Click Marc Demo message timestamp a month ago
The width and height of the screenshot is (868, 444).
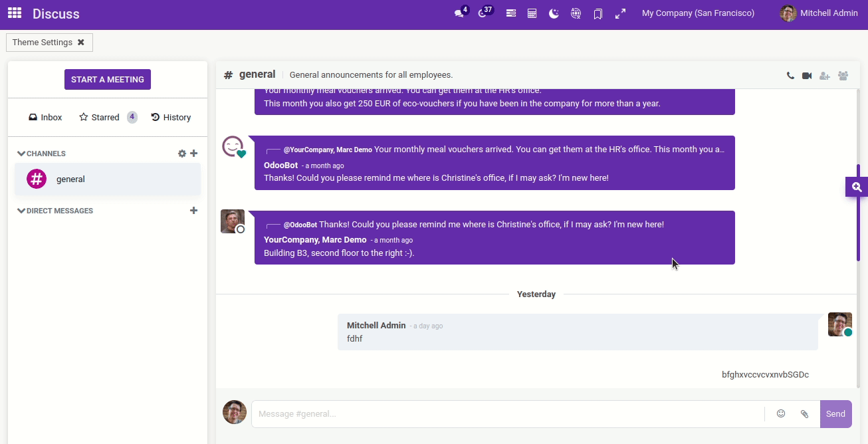point(393,241)
